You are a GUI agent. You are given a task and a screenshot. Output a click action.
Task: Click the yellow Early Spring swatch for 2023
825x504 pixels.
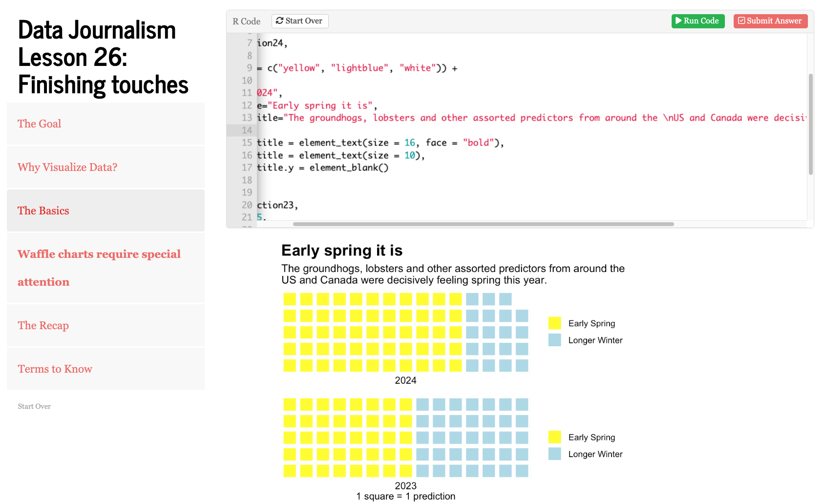click(555, 437)
